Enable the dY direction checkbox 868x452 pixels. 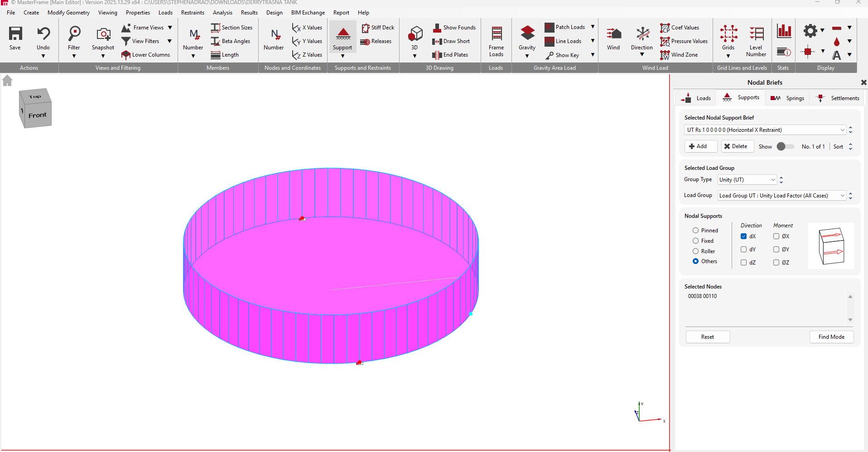click(x=743, y=250)
